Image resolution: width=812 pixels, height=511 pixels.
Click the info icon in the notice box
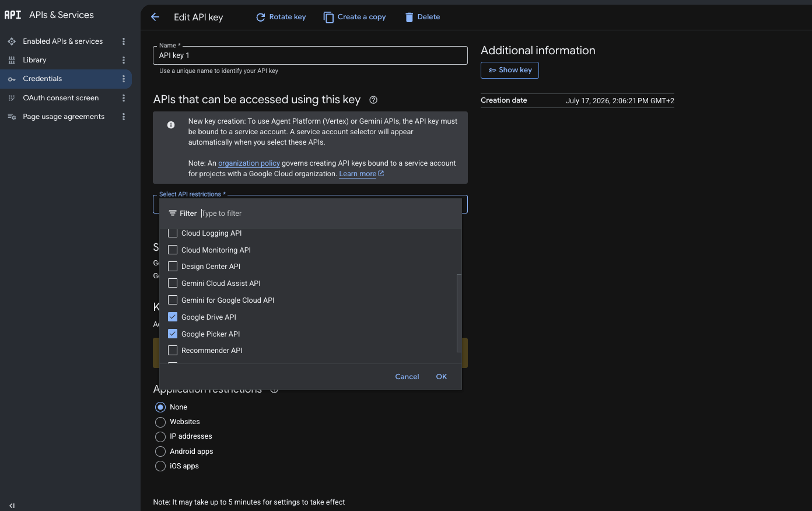click(171, 125)
